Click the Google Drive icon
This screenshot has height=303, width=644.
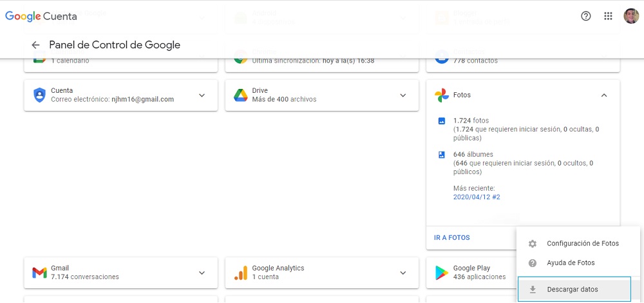(241, 95)
